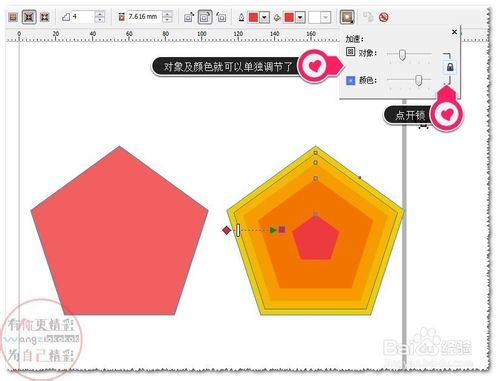
Task: Click the blue 颜色 color acceleration icon
Action: point(350,80)
